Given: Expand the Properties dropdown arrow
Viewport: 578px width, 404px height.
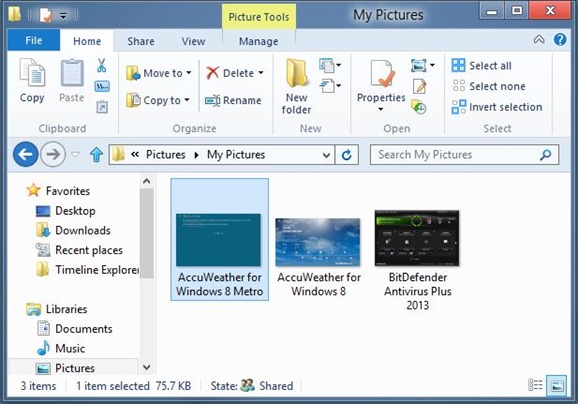Looking at the screenshot, I should click(x=381, y=109).
